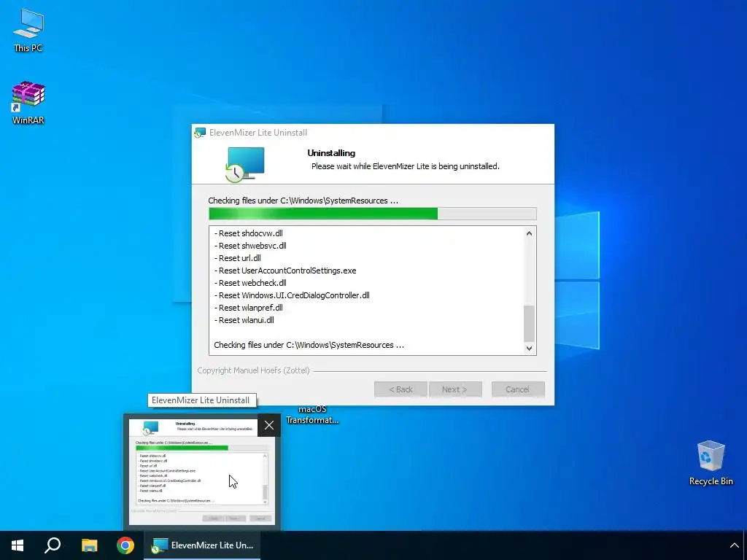Click the uninstaller monitor clock logo
Screen dimensions: 747x560
point(245,164)
